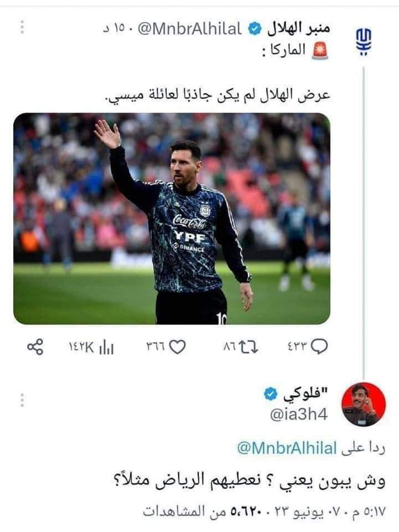The image size is (399, 532).
Task: Open the منبر الهلال display name
Action: click(298, 29)
